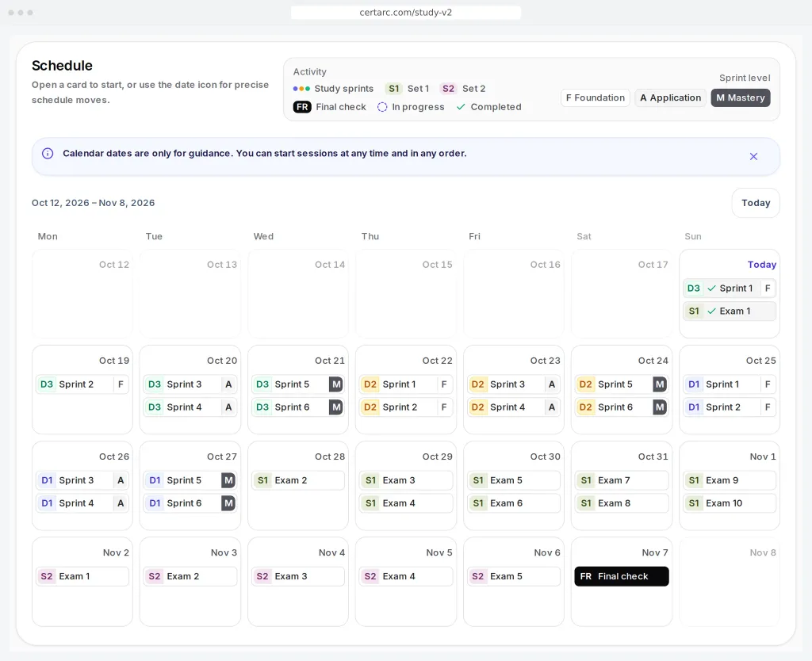The image size is (812, 661).
Task: Open S1 Exam 8 on Oct 31
Action: [x=622, y=503]
